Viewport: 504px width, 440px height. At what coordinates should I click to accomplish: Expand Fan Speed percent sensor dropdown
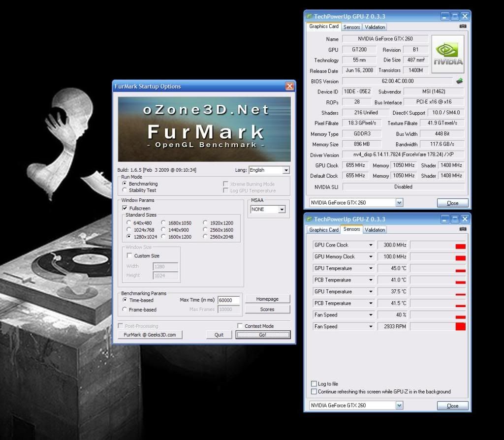[x=371, y=314]
